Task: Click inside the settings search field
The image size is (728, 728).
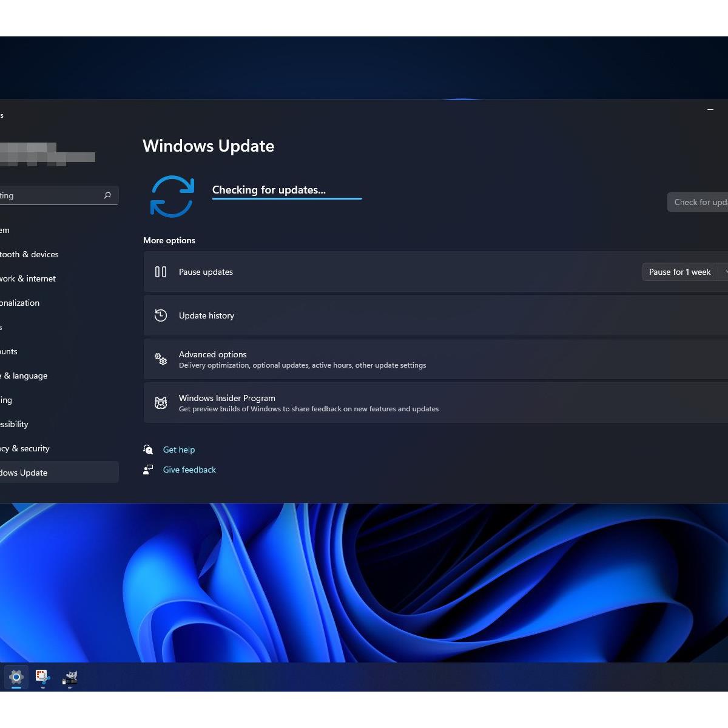Action: pyautogui.click(x=49, y=195)
